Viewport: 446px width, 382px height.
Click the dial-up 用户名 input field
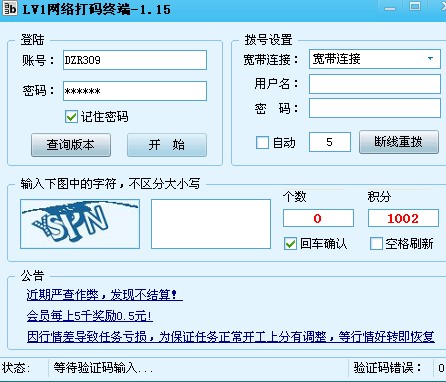(375, 84)
